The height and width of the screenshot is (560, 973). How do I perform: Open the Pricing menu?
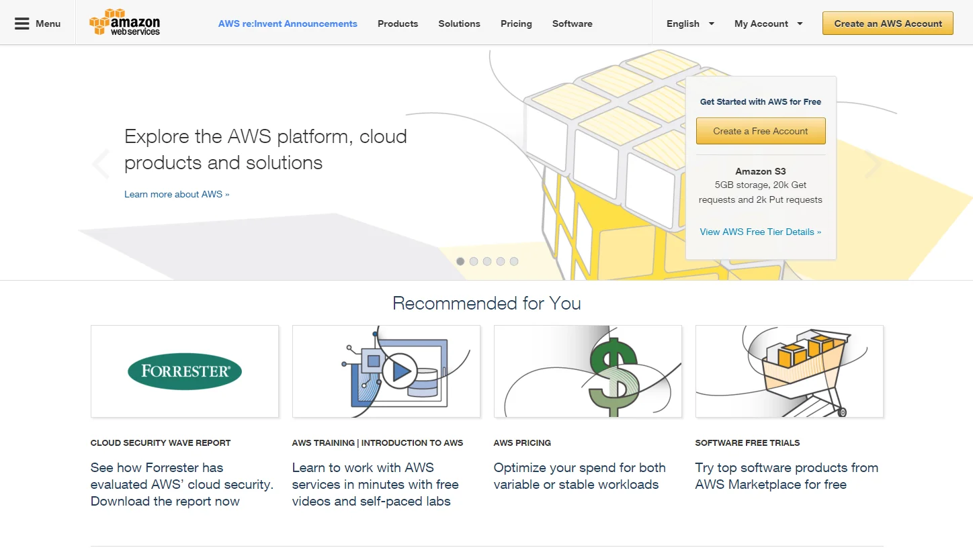click(x=516, y=24)
